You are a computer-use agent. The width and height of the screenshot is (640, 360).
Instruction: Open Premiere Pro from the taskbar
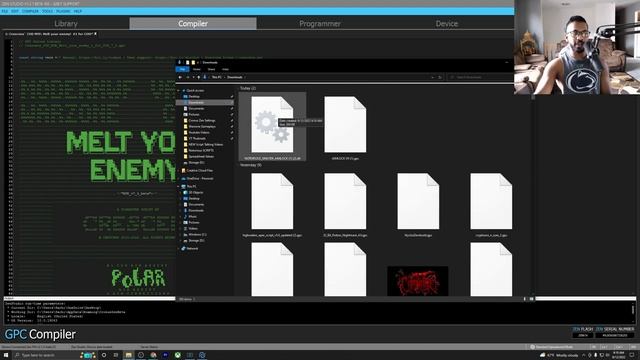pyautogui.click(x=165, y=355)
